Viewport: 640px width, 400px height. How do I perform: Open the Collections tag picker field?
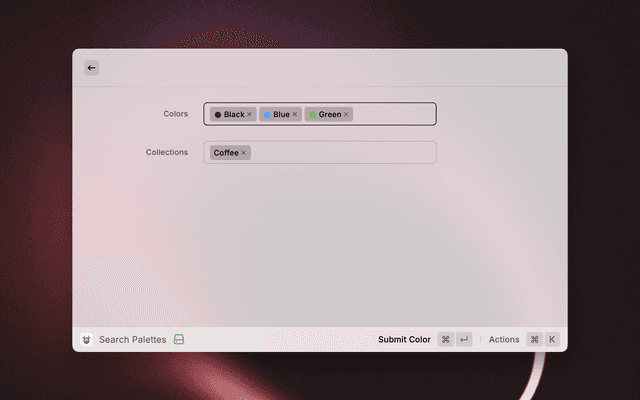[x=340, y=153]
